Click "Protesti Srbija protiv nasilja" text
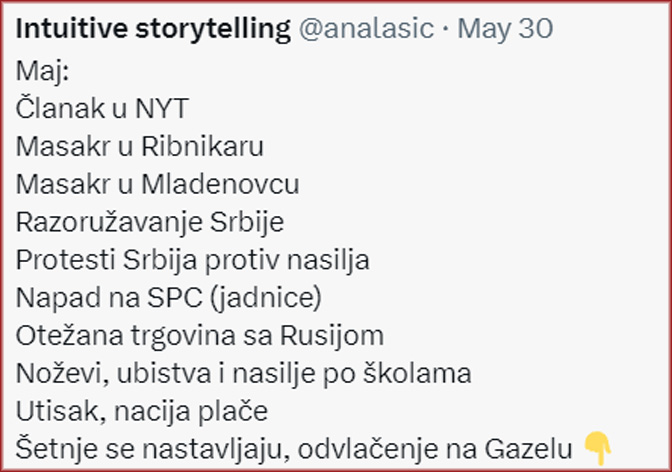Viewport: 672px width, 472px height. (193, 260)
